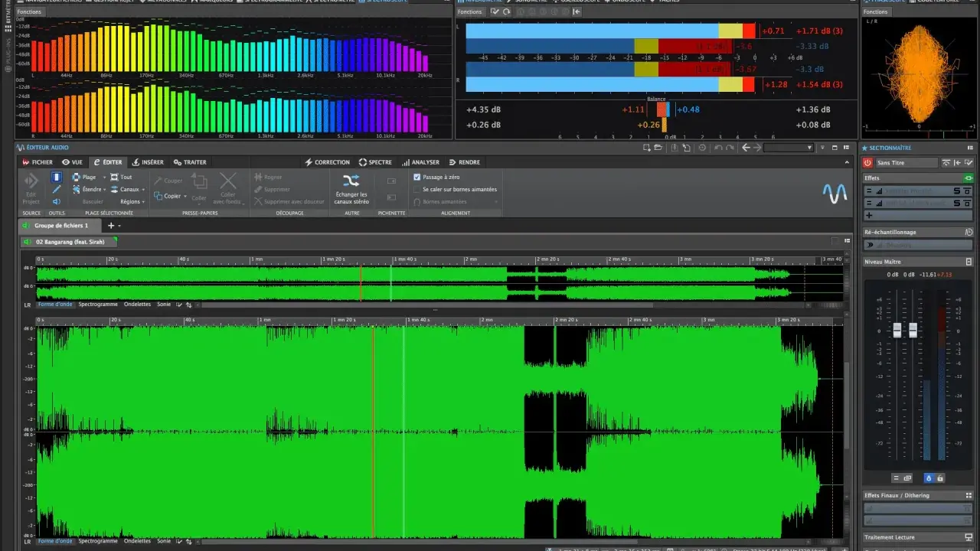Open Fonctions menu in spectrum panel
This screenshot has width=980, height=551.
(x=29, y=11)
